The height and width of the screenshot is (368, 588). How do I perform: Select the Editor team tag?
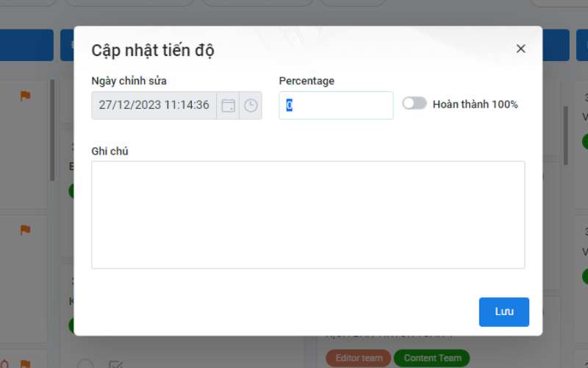tap(359, 358)
